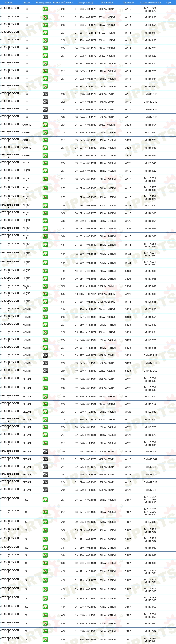Click the Oznaczenie silnika column header
This screenshot has width=176, height=644.
point(151,2)
